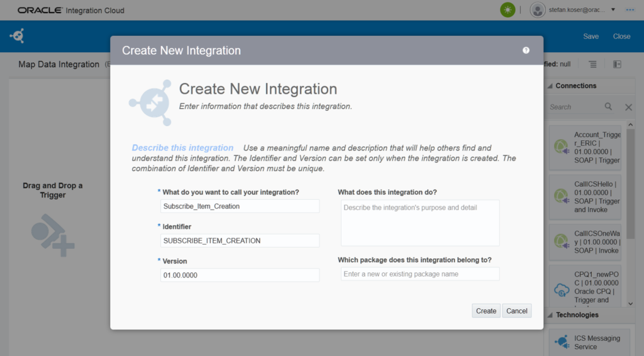Click the Cancel button
This screenshot has width=644, height=356.
coord(517,311)
